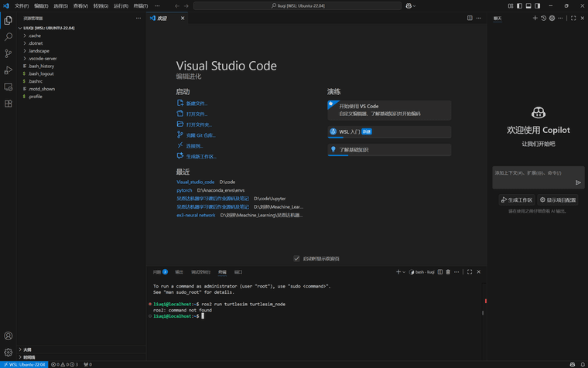Click the Generate Workspace button in chat
Screen dimensions: 588x368
(517, 200)
